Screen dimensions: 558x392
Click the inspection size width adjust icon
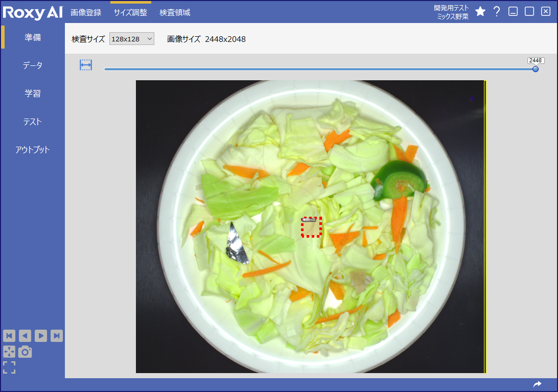tap(85, 64)
